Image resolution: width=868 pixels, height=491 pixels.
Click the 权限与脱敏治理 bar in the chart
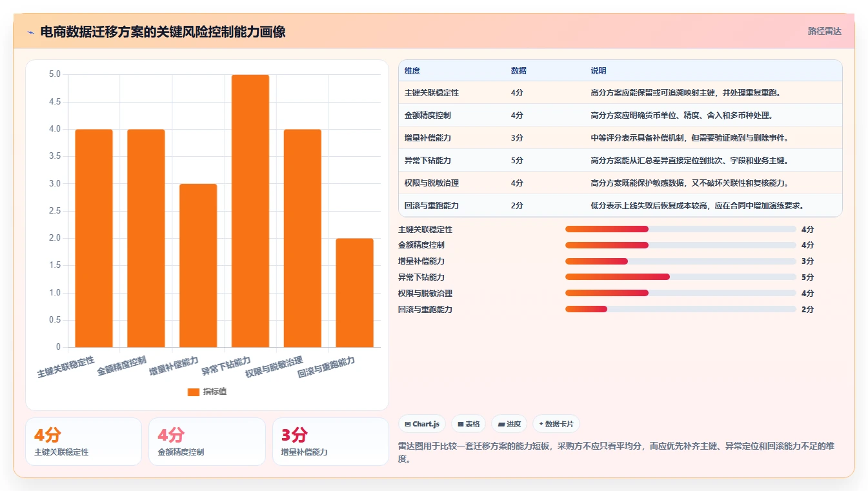click(303, 238)
